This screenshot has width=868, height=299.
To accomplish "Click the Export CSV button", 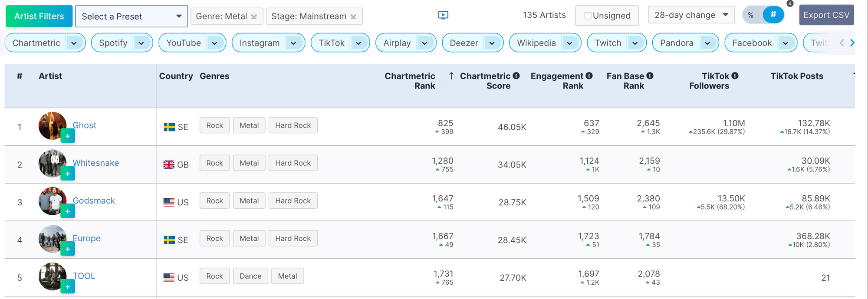I will [826, 15].
